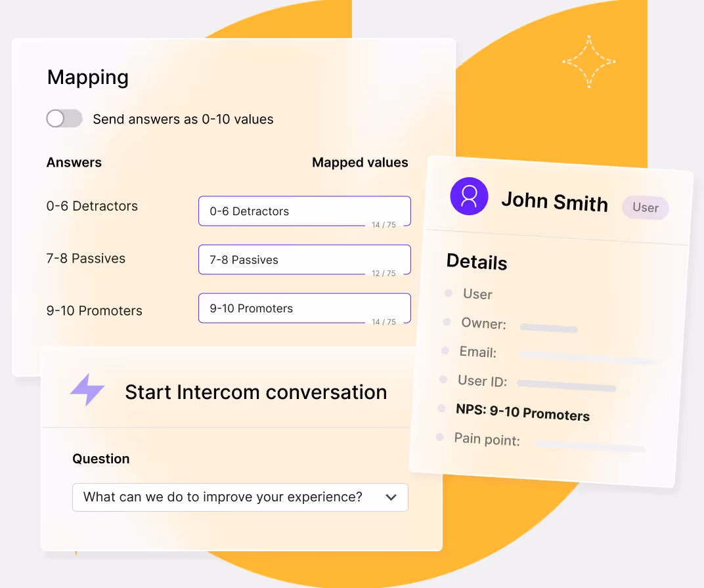
Task: Click the 0-6 Detractors answer label
Action: pos(92,206)
